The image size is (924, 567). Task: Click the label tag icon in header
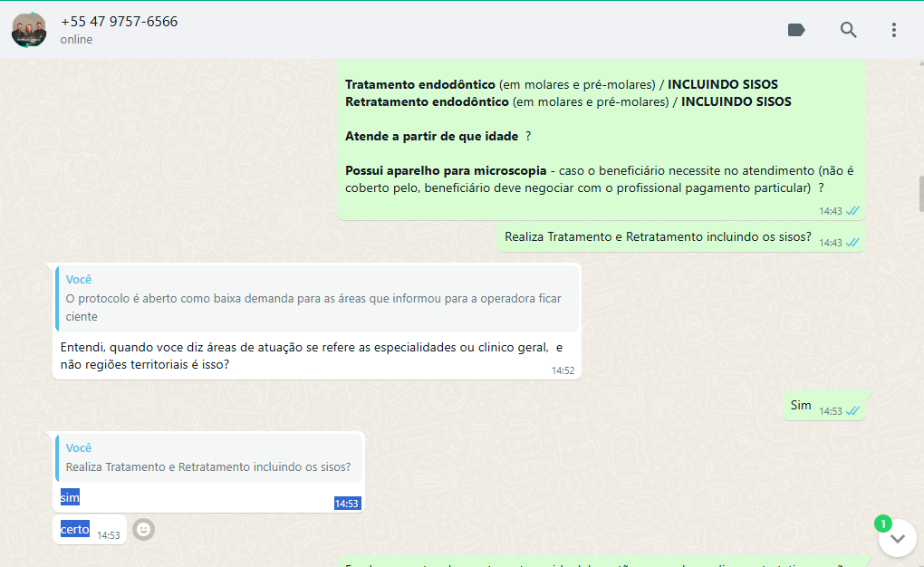[x=796, y=30]
